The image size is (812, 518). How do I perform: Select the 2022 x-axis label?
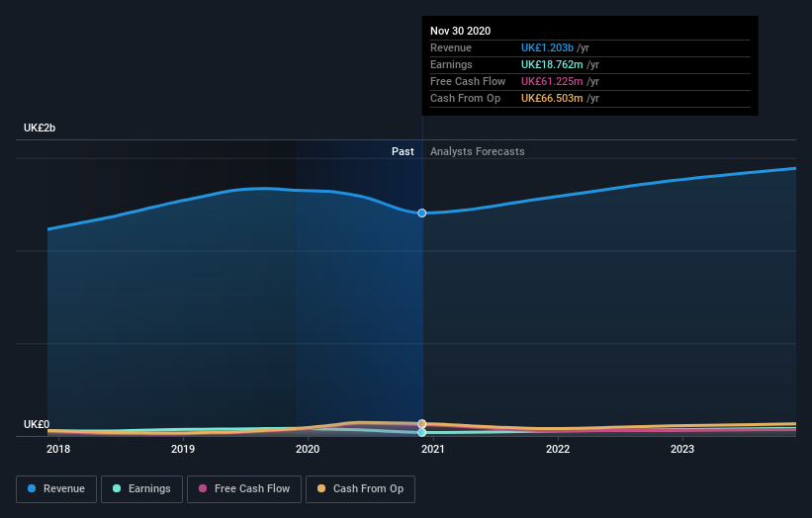(558, 449)
